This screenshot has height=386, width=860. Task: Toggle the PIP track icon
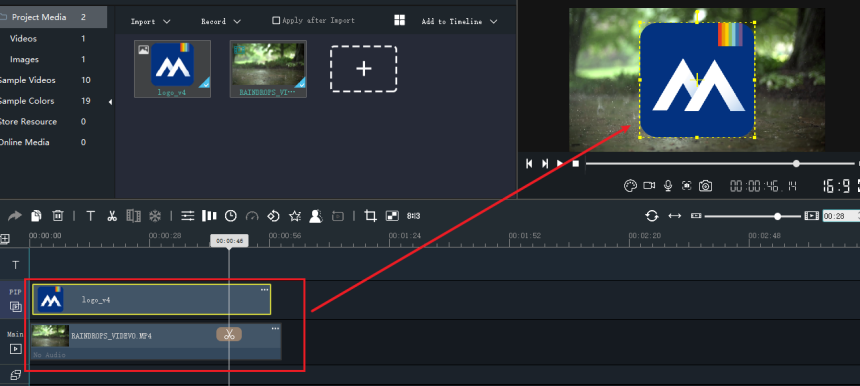(15, 306)
